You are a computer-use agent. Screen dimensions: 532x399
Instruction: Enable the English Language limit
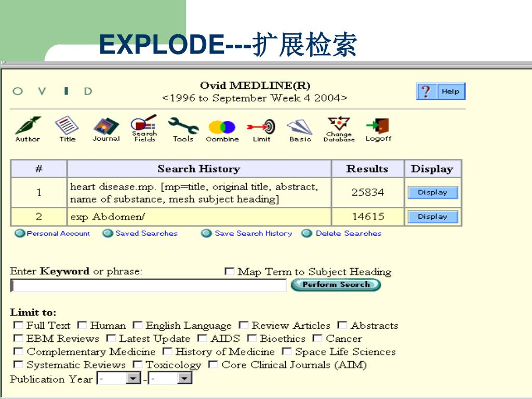coord(137,325)
